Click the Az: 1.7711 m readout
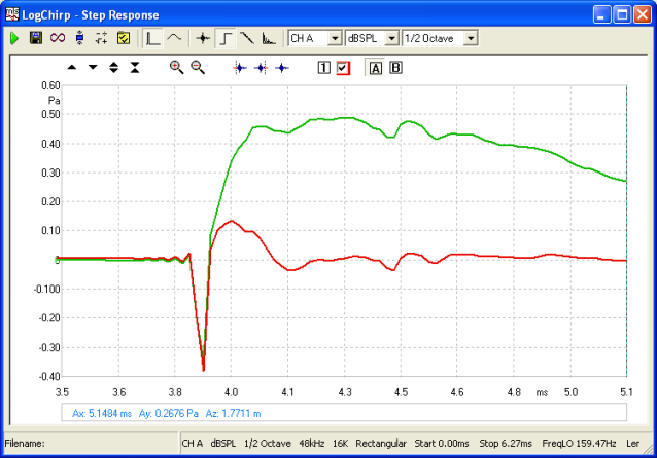 pos(233,414)
